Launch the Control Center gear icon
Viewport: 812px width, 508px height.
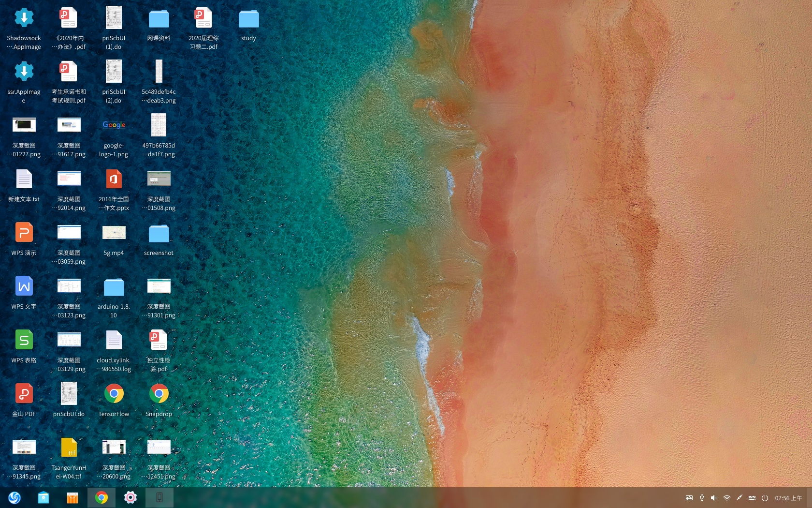[130, 497]
